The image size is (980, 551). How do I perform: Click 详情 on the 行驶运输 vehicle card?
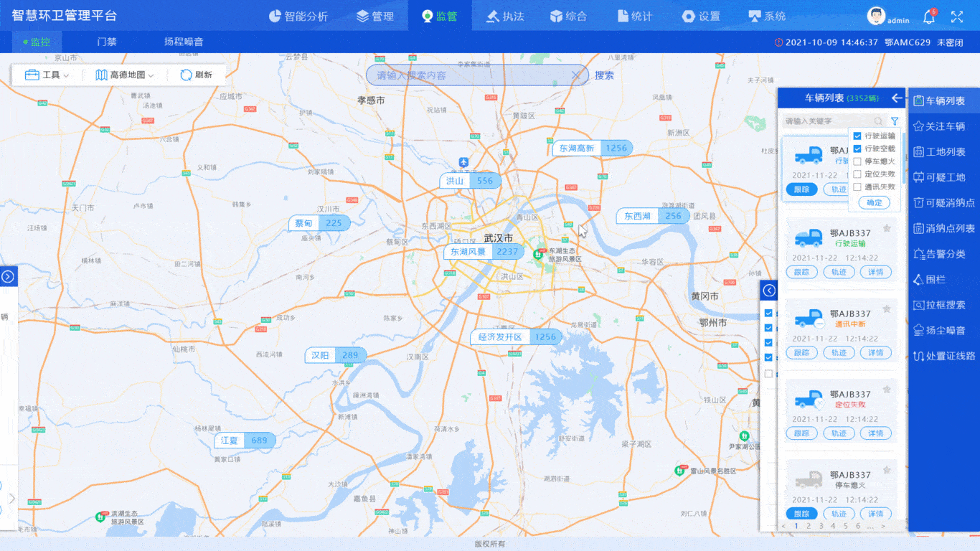[876, 272]
